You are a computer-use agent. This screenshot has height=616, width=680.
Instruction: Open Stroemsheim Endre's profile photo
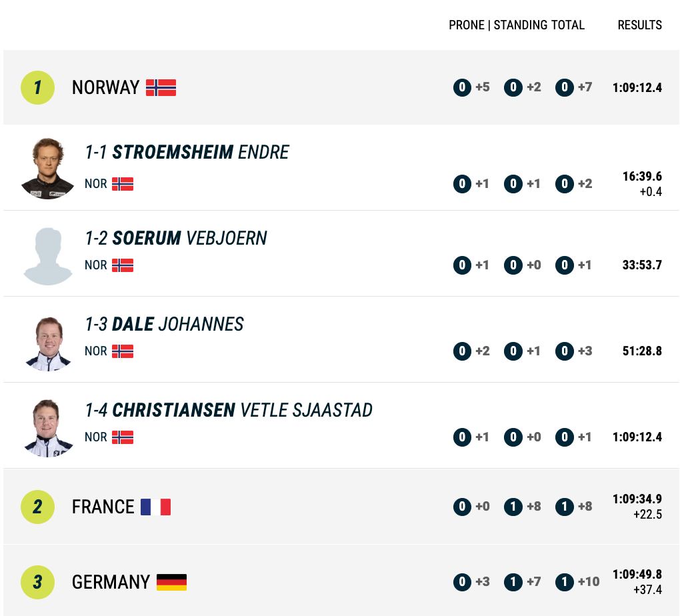(x=48, y=169)
